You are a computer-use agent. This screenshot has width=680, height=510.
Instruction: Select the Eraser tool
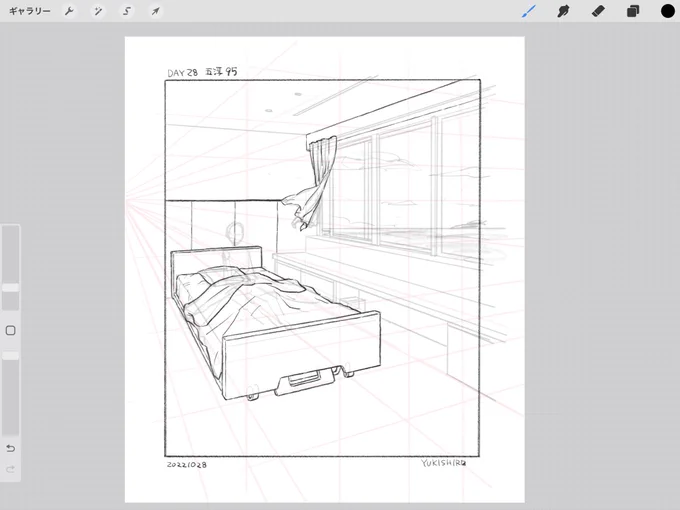[x=598, y=11]
